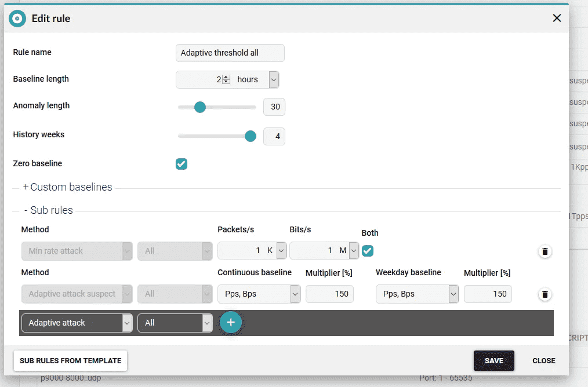Add new sub rule with plus button
This screenshot has height=387, width=588.
tap(230, 323)
